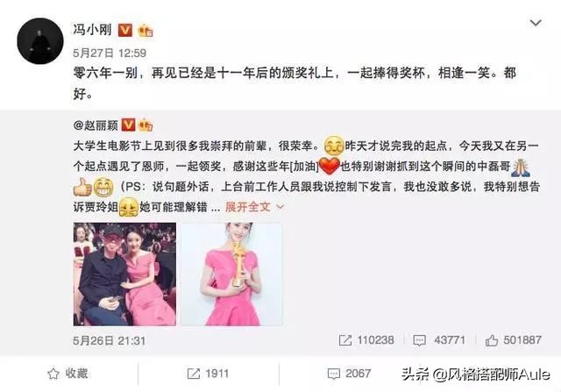Open the 冯小刚 username link
This screenshot has width=561, height=392.
pyautogui.click(x=92, y=30)
